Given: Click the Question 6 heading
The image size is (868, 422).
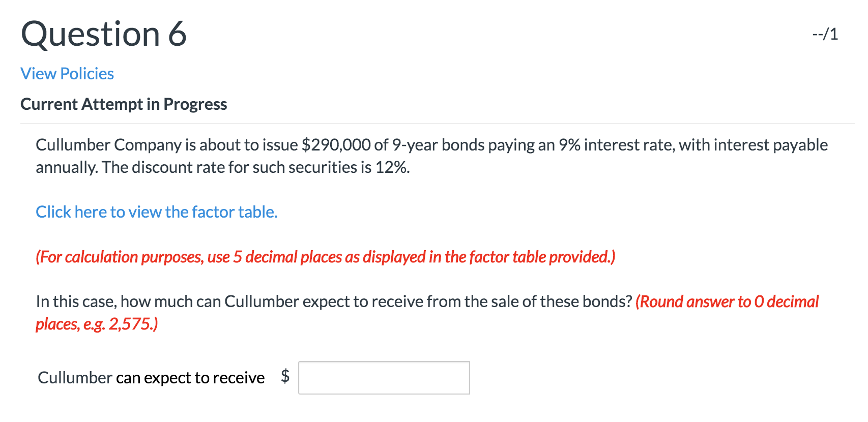Looking at the screenshot, I should (104, 34).
